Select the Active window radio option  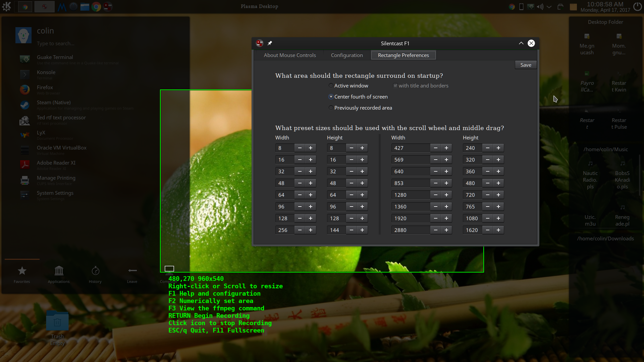[331, 86]
